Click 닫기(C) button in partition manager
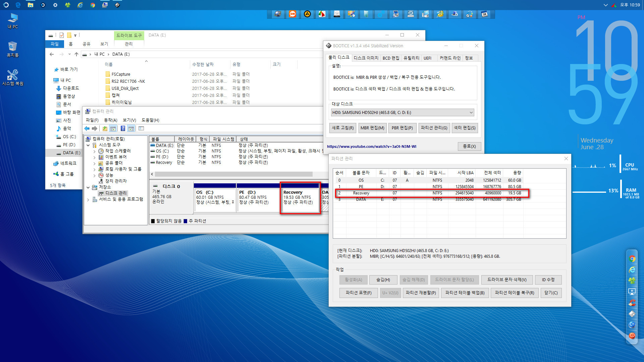 tap(551, 293)
